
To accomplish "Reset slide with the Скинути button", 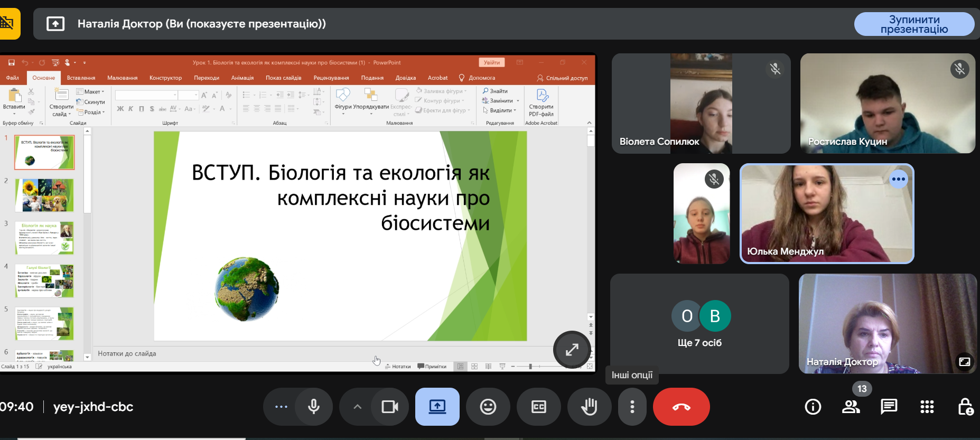I will (91, 102).
